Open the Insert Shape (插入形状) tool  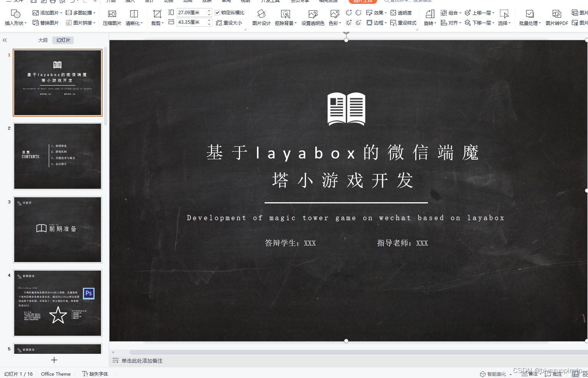(15, 18)
